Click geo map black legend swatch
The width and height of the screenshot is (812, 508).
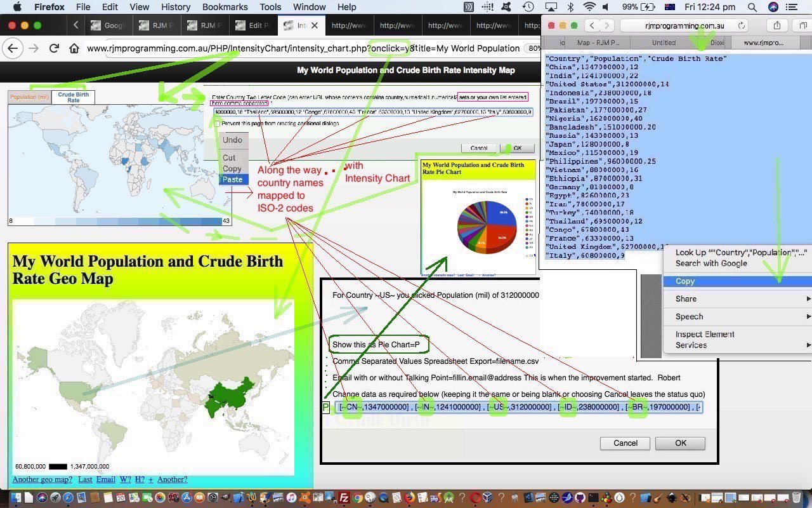pos(58,467)
